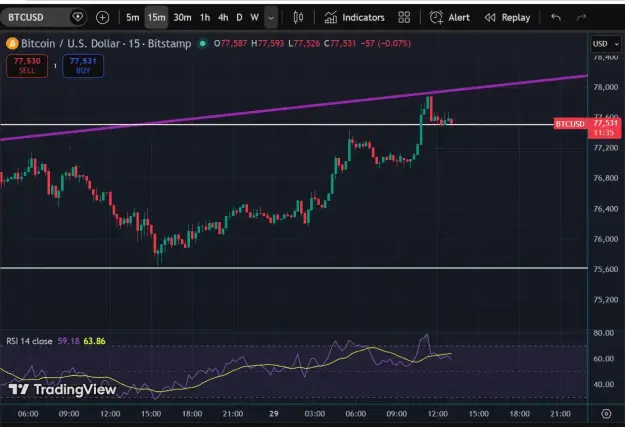Select the 4h timeframe
This screenshot has height=427, width=625.
click(223, 18)
